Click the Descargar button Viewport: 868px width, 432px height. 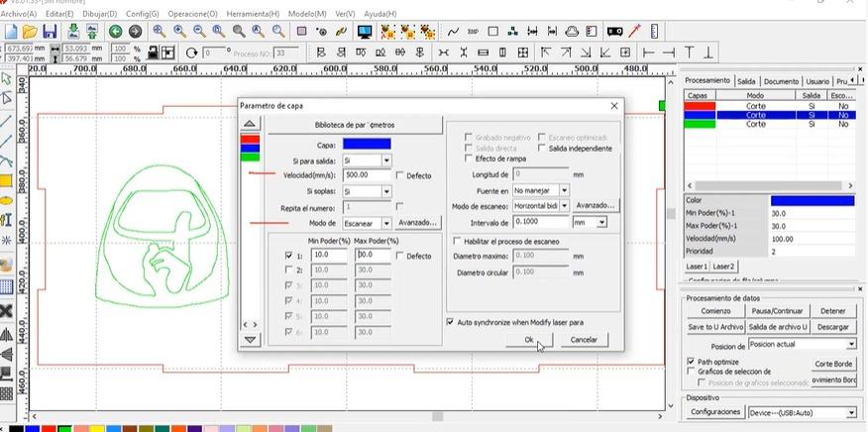[832, 327]
